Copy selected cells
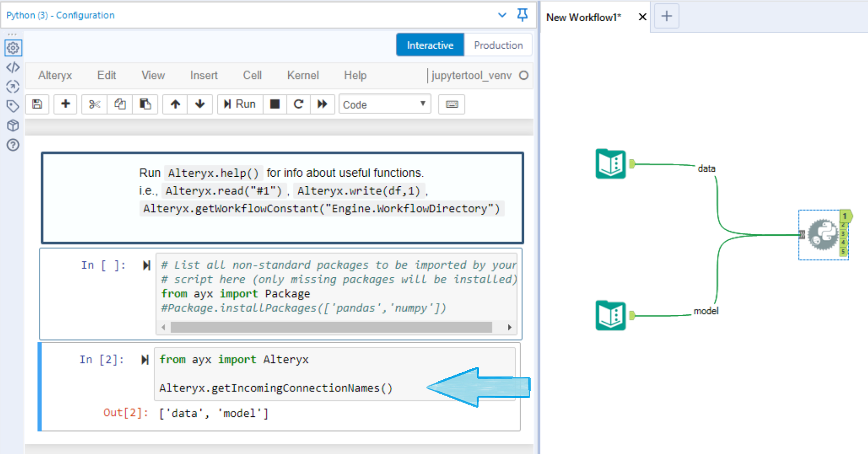Image resolution: width=868 pixels, height=454 pixels. (x=120, y=104)
